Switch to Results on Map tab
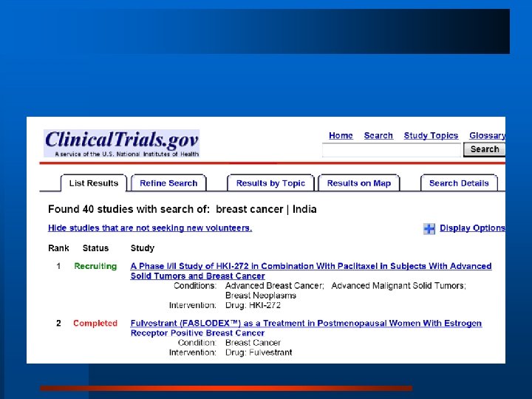This screenshot has height=399, width=532. point(359,183)
